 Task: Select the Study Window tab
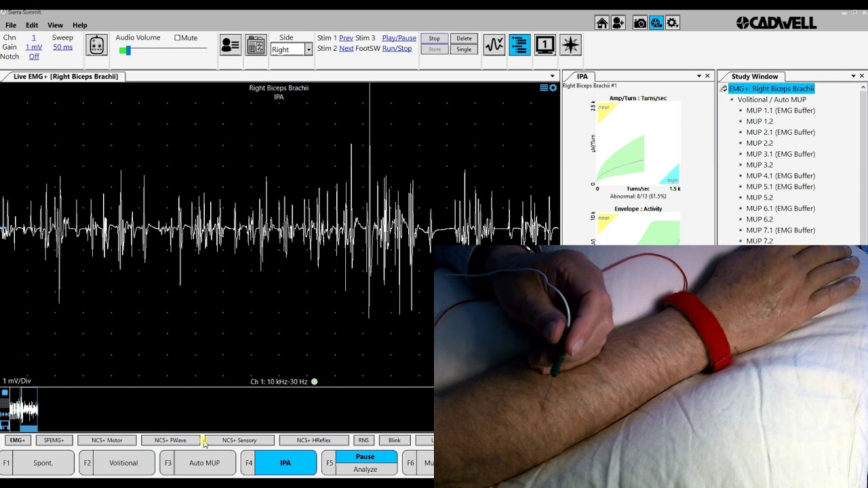(754, 77)
